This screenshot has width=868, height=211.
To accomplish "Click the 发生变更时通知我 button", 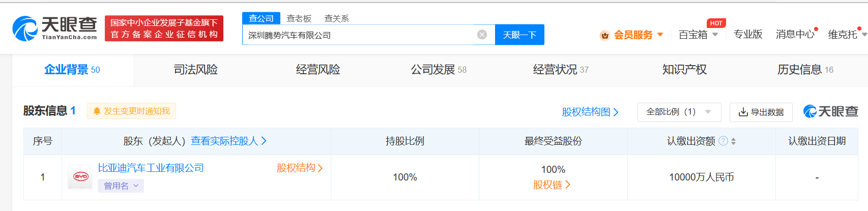I will click(131, 111).
